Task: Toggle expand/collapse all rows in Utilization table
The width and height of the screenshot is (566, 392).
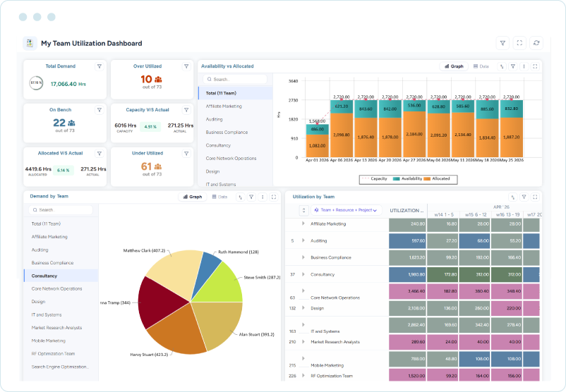Action: [x=303, y=210]
